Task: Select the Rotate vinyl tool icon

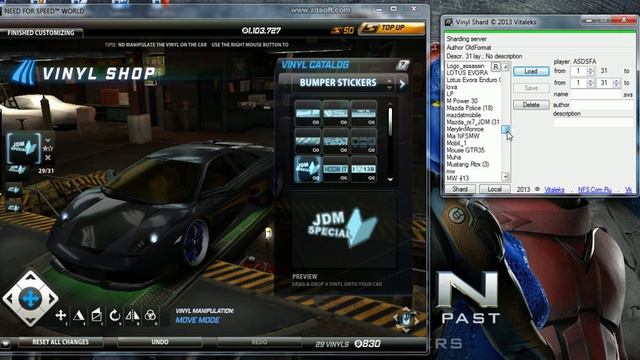Action: [x=114, y=315]
